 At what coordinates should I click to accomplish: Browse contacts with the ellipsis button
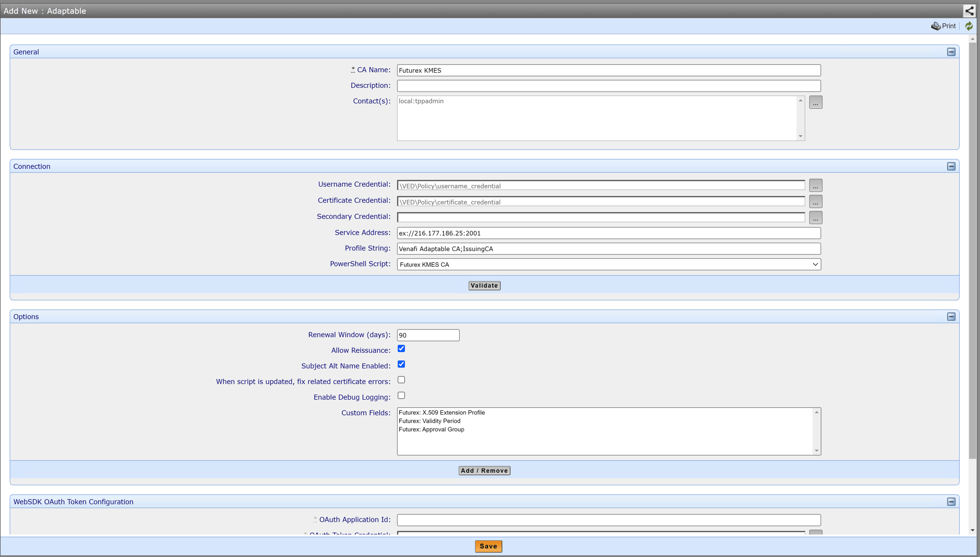815,102
